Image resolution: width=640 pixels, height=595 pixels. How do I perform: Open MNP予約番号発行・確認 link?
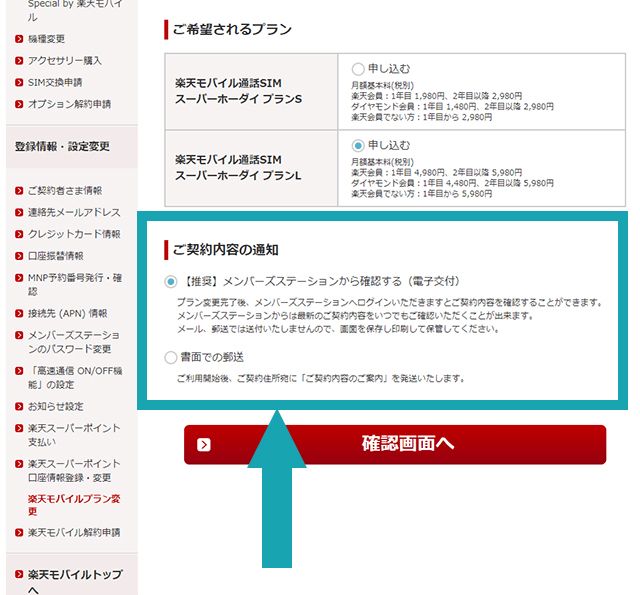[75, 284]
